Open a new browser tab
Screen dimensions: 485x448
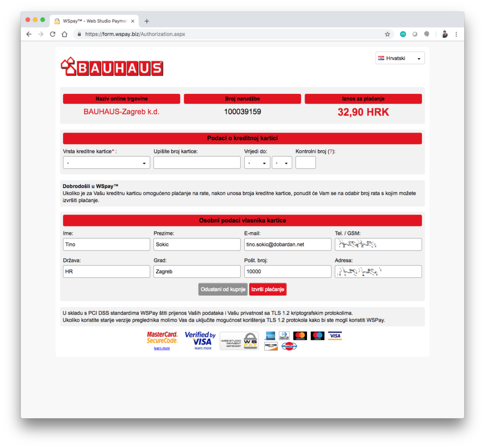click(147, 21)
